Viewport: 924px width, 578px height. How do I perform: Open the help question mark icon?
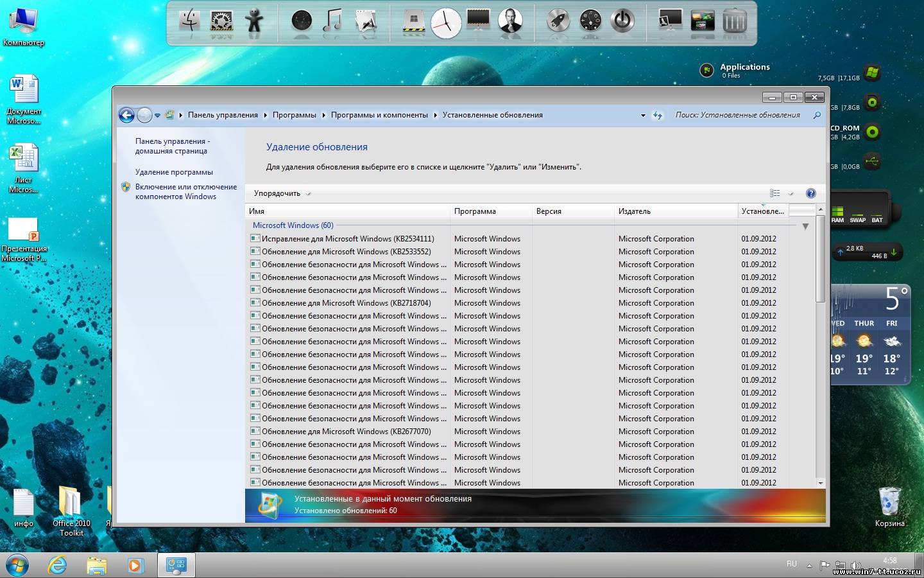tap(810, 193)
